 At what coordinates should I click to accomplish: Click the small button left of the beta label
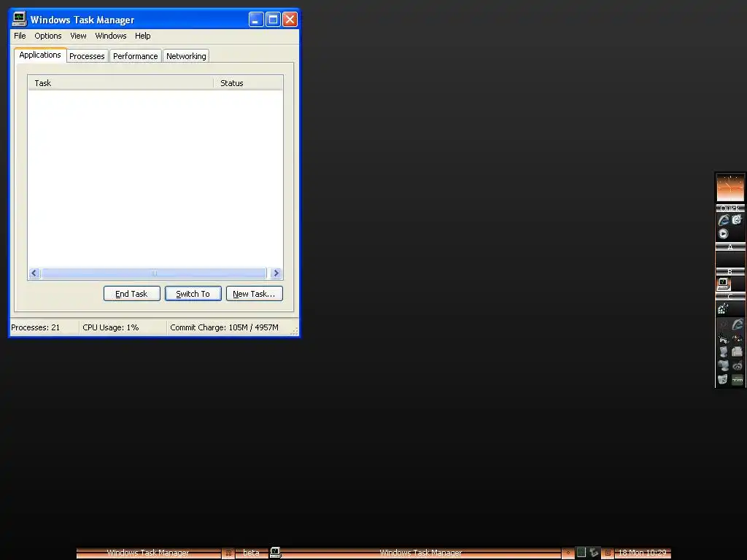click(x=228, y=553)
